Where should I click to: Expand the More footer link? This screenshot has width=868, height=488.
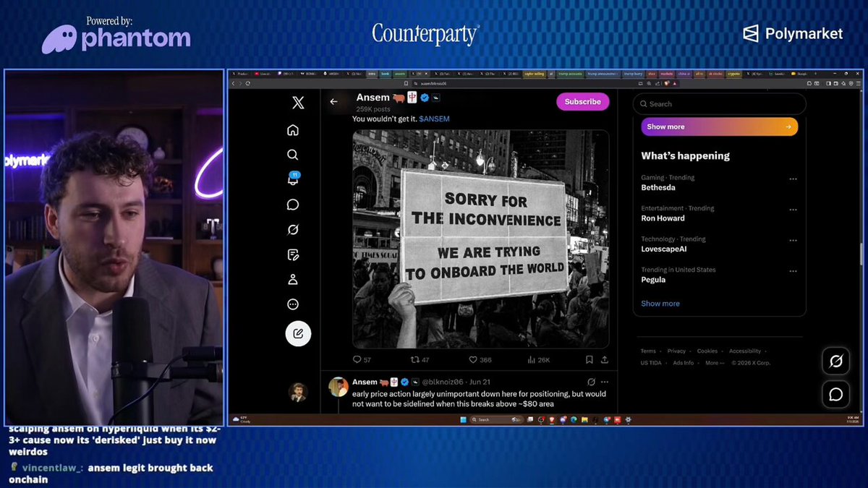click(713, 363)
